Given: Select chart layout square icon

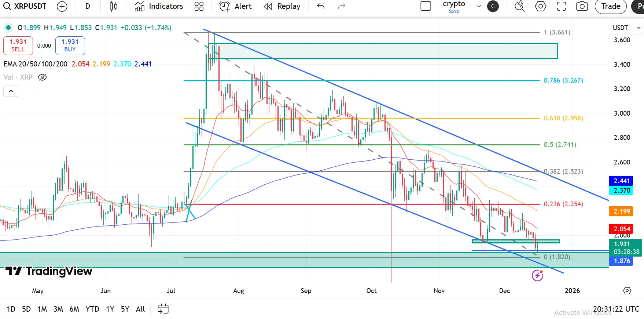Looking at the screenshot, I should coord(426,6).
